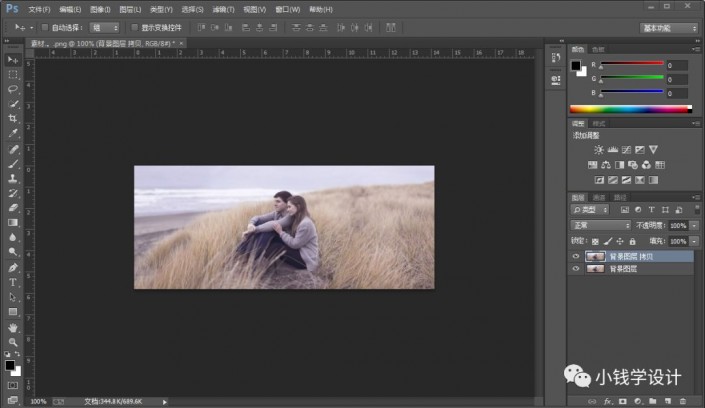This screenshot has height=408, width=705.
Task: Select the Move tool in toolbar
Action: [x=13, y=60]
